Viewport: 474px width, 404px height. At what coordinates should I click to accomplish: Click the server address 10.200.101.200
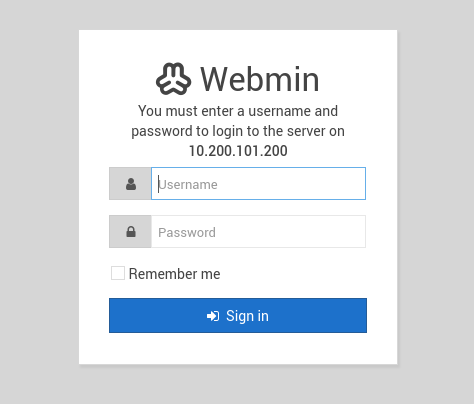pos(238,151)
